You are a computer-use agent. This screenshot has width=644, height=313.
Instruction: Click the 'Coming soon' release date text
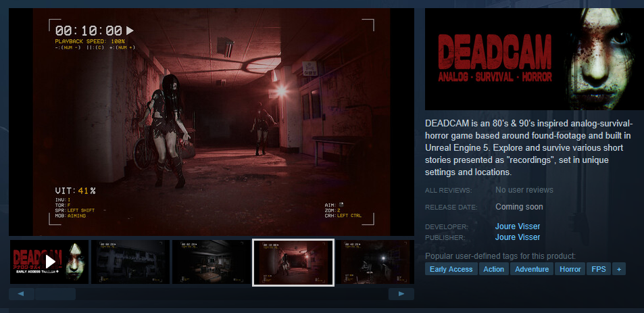(519, 207)
